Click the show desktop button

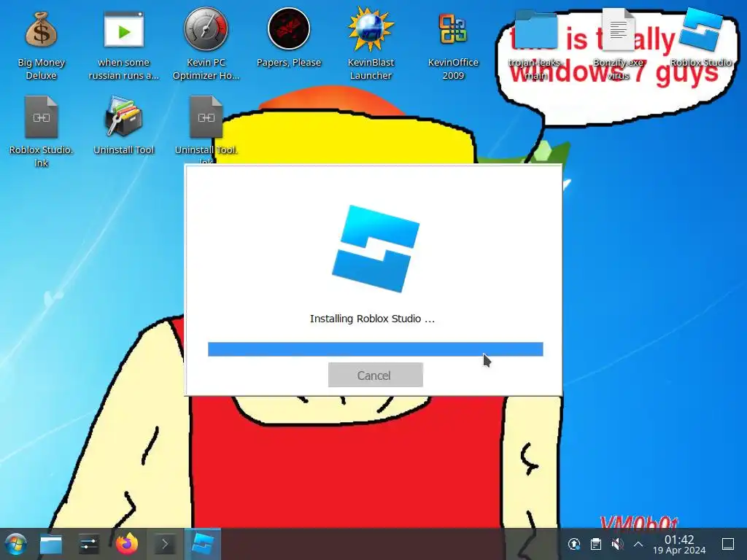(x=728, y=544)
